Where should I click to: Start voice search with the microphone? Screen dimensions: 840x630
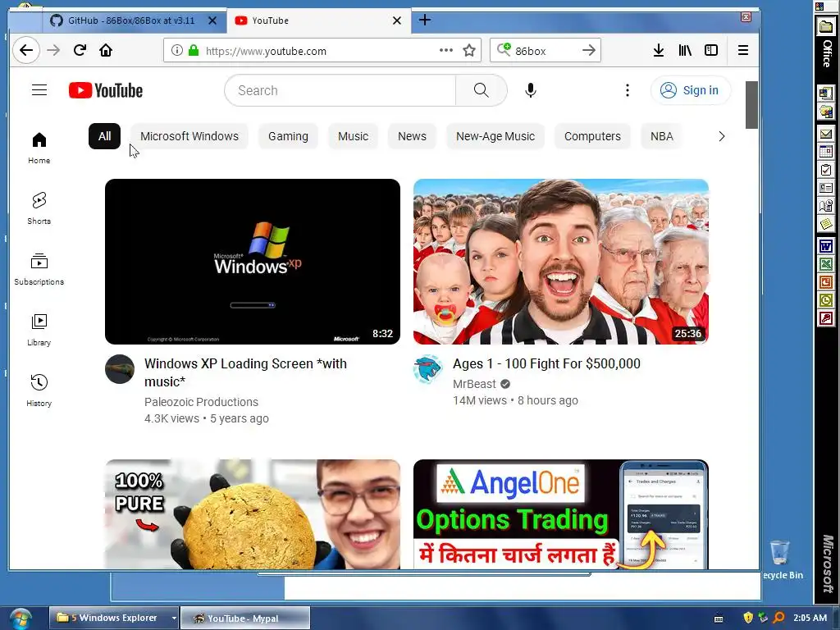click(x=531, y=90)
